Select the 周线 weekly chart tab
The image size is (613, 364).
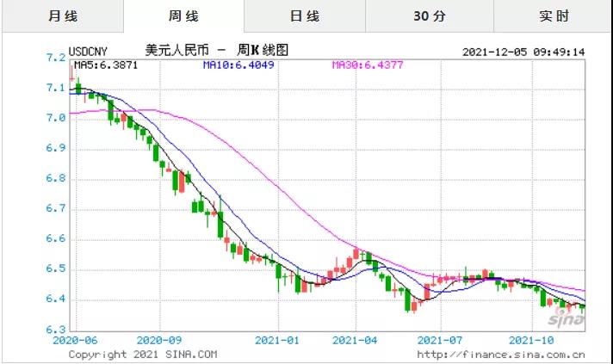tap(183, 16)
